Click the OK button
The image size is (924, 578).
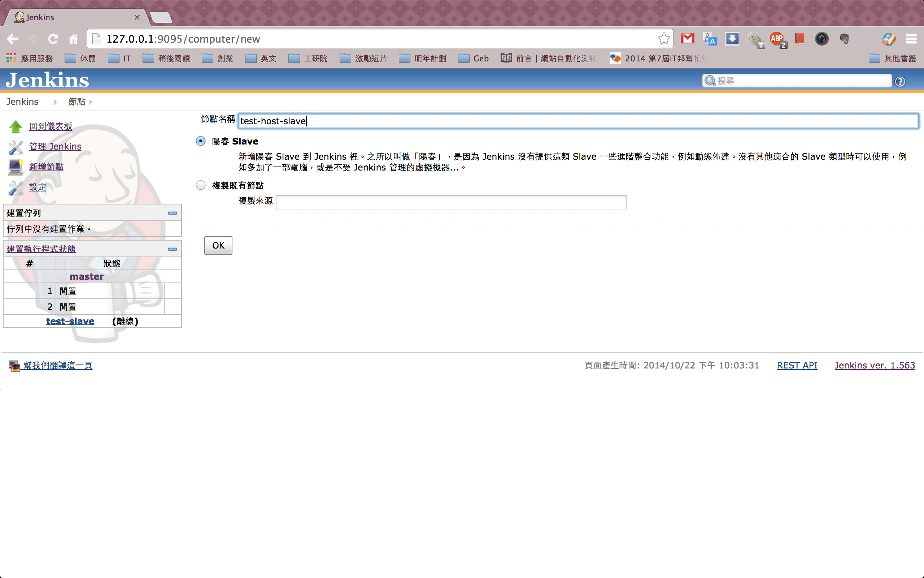coord(218,245)
